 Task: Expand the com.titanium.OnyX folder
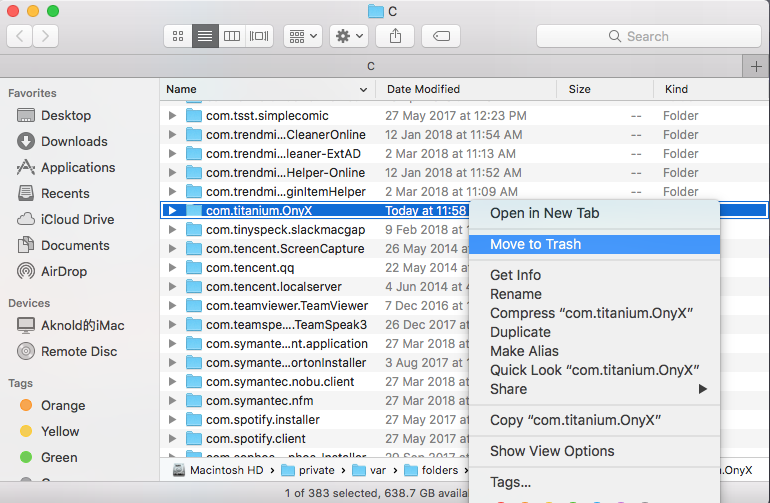[x=172, y=211]
